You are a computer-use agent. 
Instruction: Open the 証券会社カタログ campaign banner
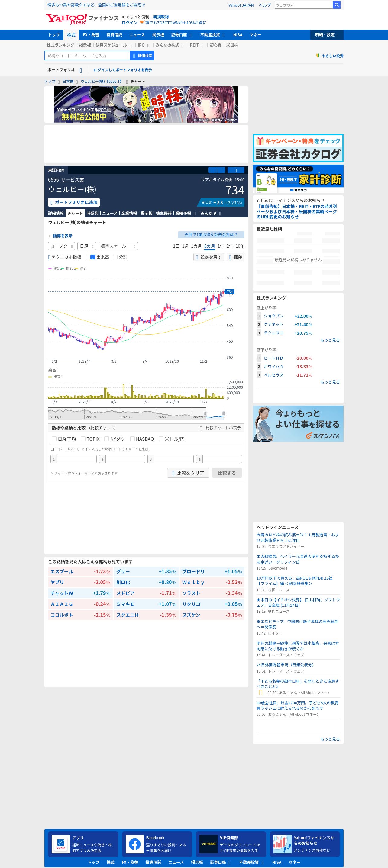(x=298, y=148)
